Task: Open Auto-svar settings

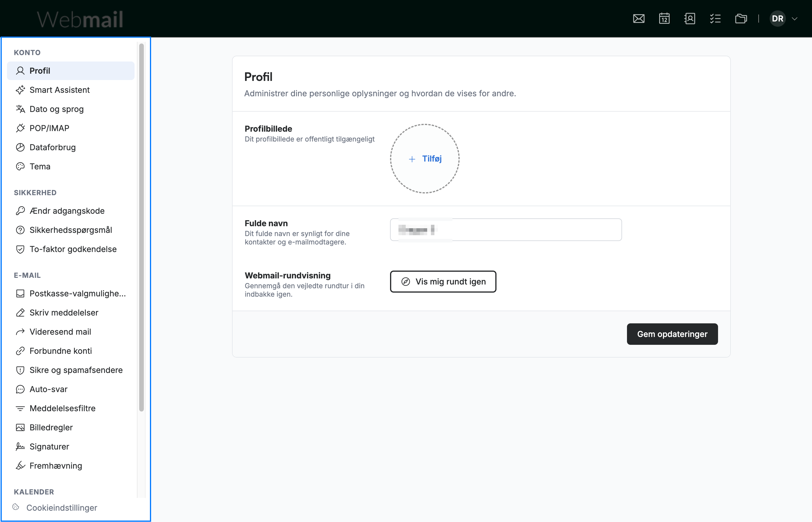Action: [x=70, y=389]
